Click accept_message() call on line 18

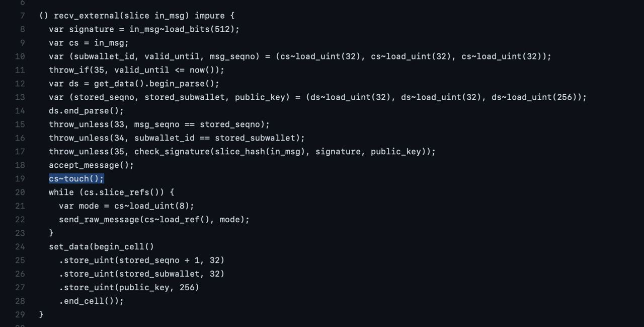coord(92,165)
